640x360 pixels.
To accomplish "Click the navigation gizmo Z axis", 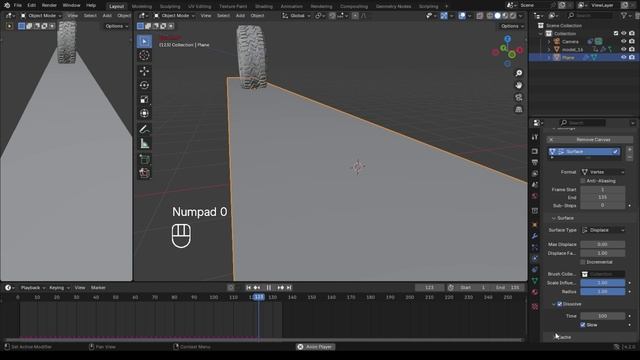I will coord(507,39).
